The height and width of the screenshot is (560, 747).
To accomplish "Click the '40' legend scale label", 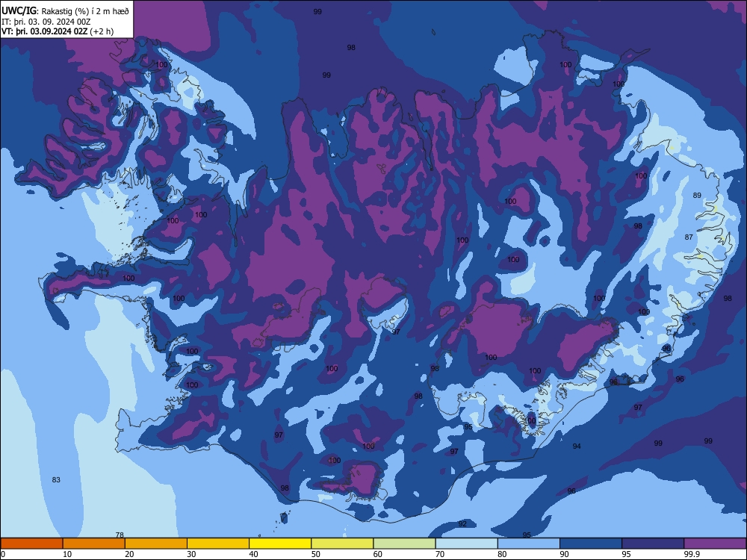I will pos(254,554).
